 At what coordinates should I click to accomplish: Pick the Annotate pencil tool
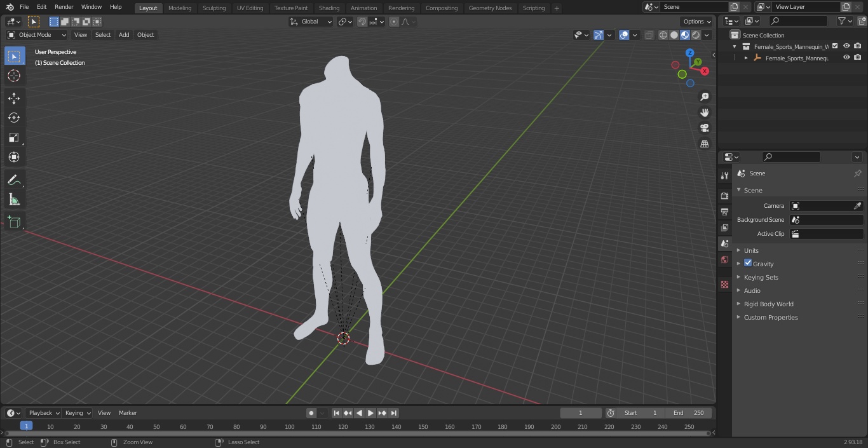point(14,180)
